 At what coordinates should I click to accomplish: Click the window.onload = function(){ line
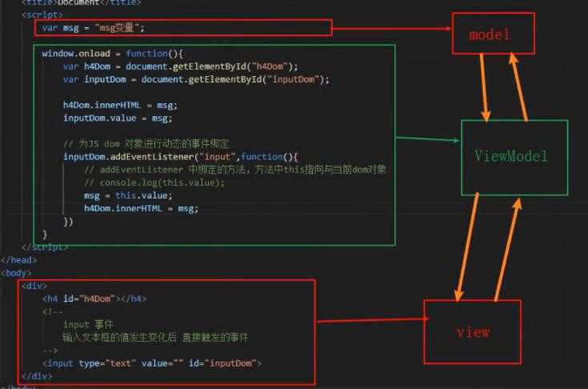tap(113, 54)
